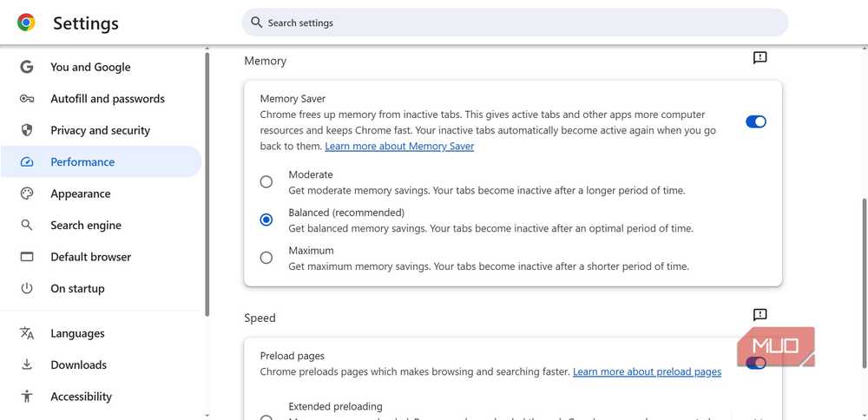The image size is (868, 420).
Task: Click the Chrome logo icon
Action: (x=26, y=23)
